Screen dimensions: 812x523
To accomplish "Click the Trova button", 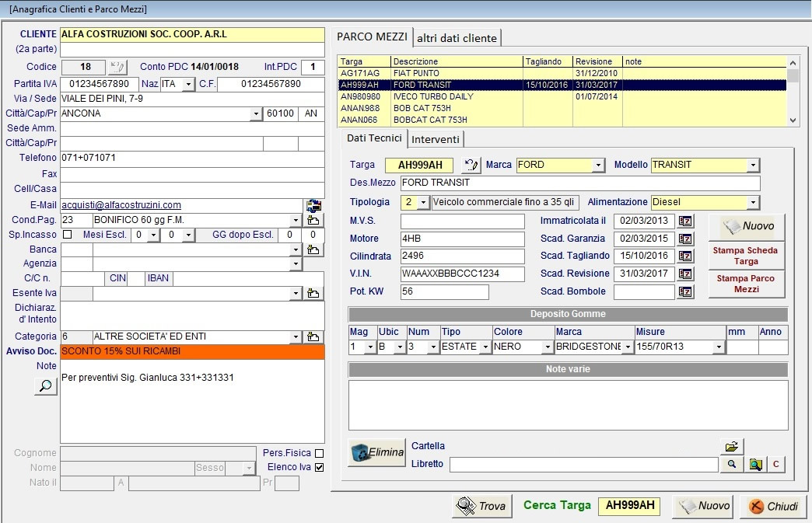I will click(482, 506).
